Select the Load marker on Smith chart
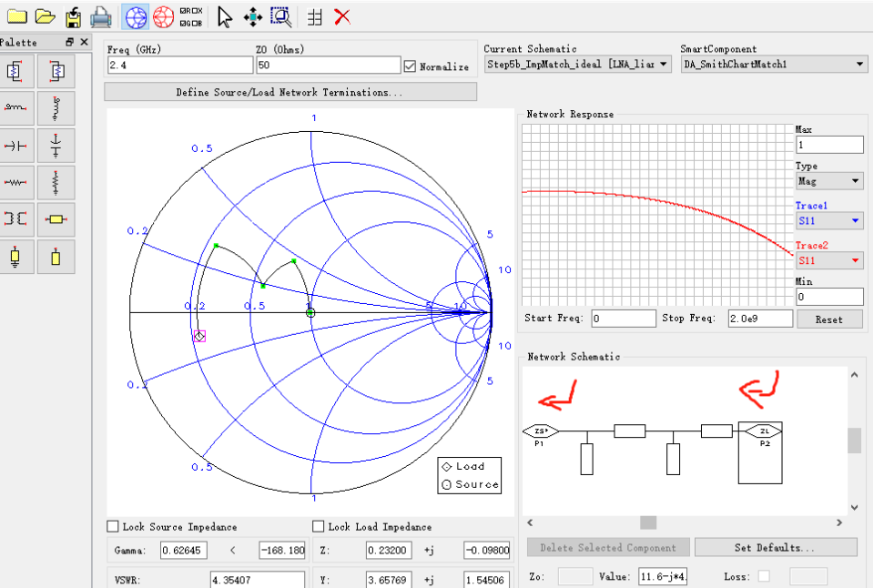The image size is (894, 588). (199, 337)
